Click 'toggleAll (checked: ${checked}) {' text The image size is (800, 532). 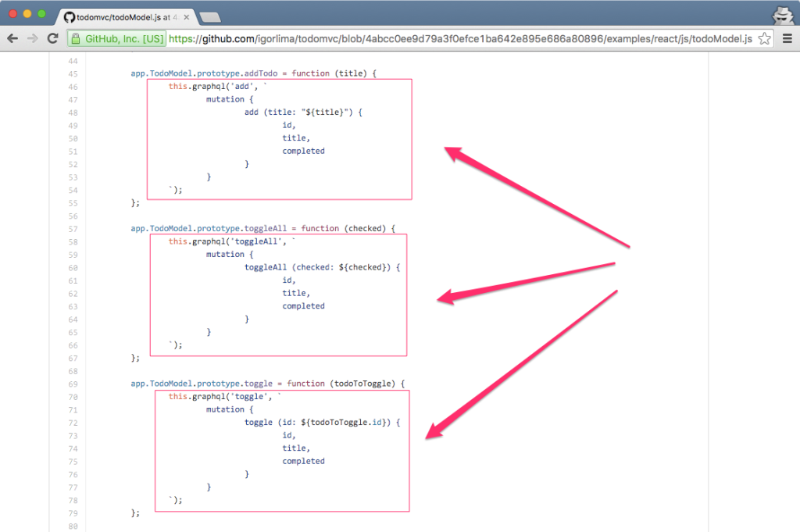point(322,267)
